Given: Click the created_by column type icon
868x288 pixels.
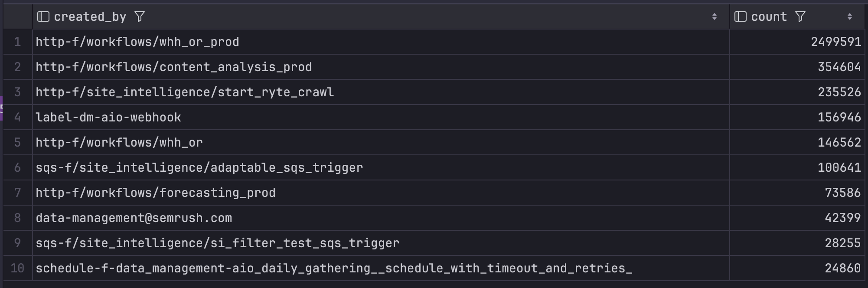Looking at the screenshot, I should tap(43, 17).
